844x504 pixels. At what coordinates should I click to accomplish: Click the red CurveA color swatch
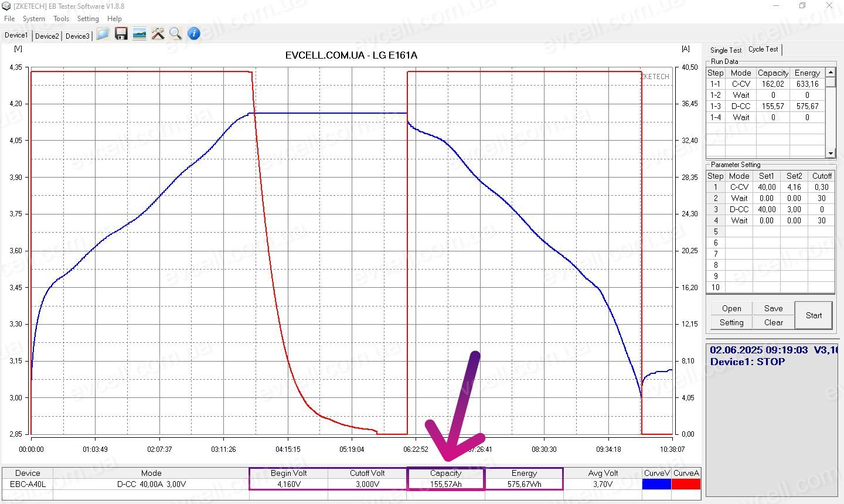(686, 484)
